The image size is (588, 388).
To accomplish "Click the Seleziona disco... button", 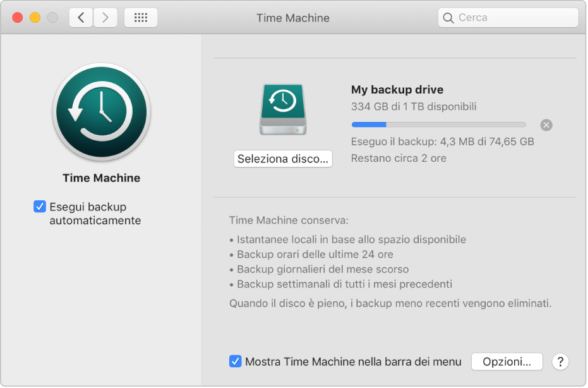I will (283, 159).
